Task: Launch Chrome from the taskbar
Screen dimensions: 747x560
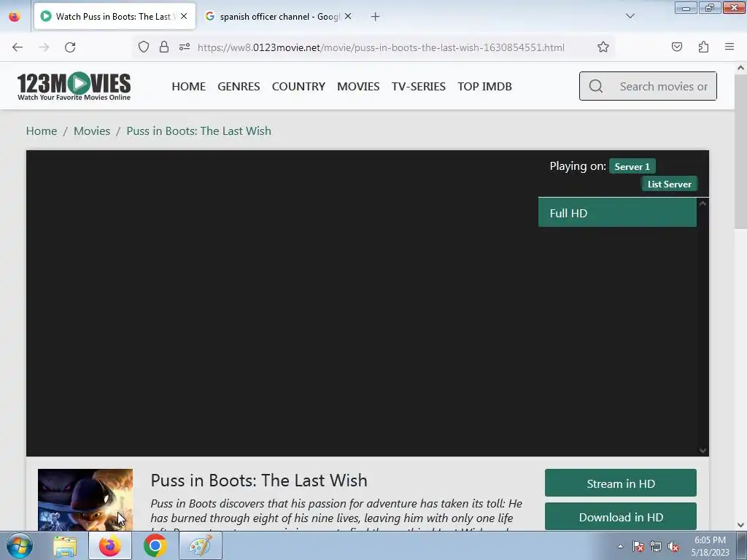Action: click(155, 545)
